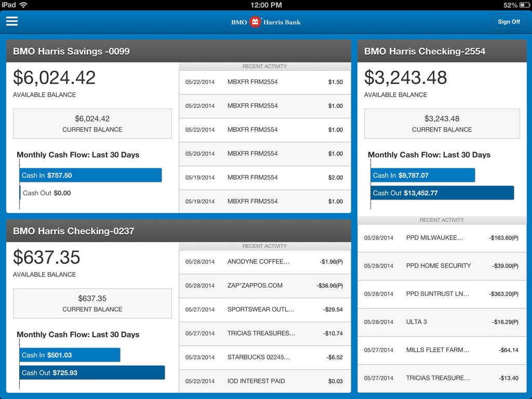Open BMO Harris Checking-0237 header
The height and width of the screenshot is (399, 532).
click(179, 231)
